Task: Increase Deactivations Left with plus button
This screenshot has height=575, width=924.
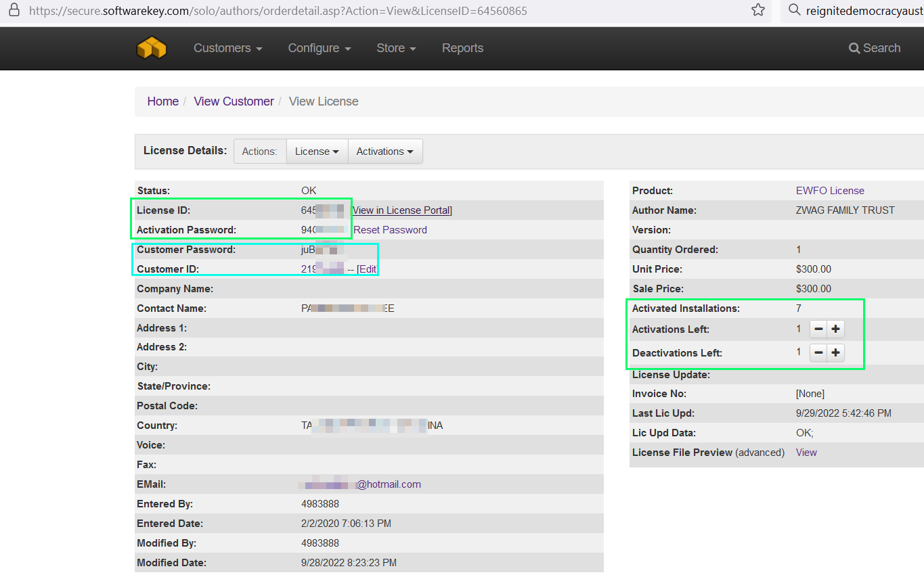Action: coord(835,353)
